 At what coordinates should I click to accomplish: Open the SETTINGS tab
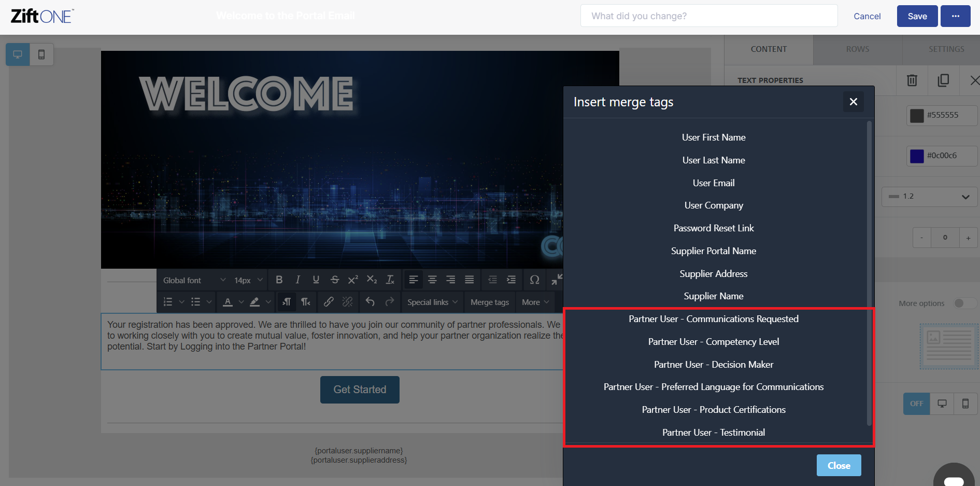coord(946,49)
